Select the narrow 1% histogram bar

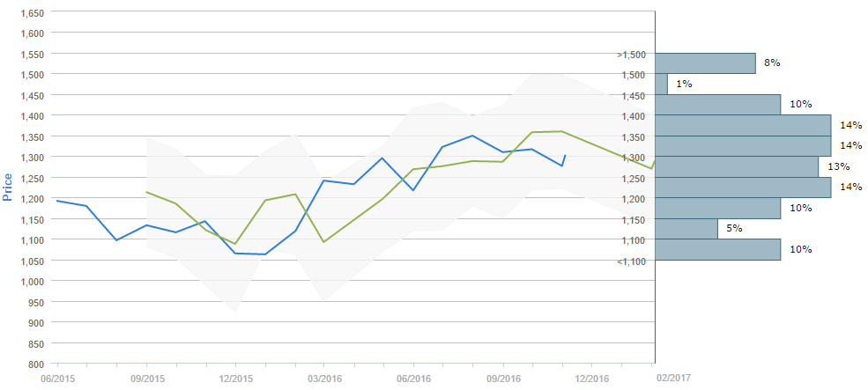point(661,84)
